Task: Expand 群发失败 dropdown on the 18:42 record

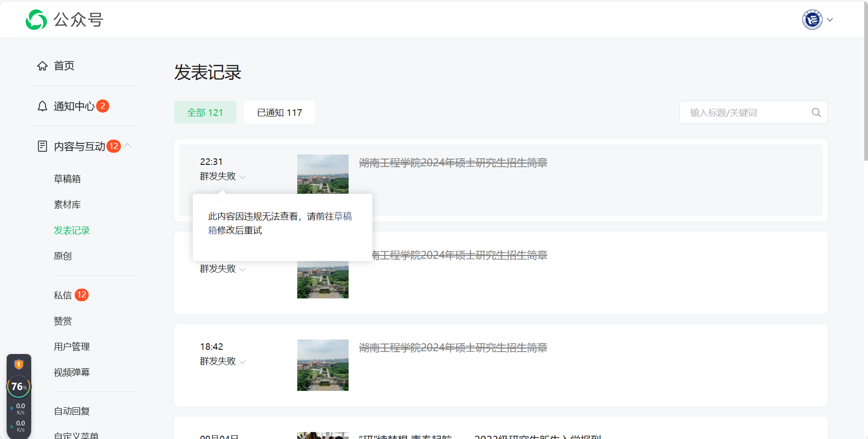Action: point(223,361)
